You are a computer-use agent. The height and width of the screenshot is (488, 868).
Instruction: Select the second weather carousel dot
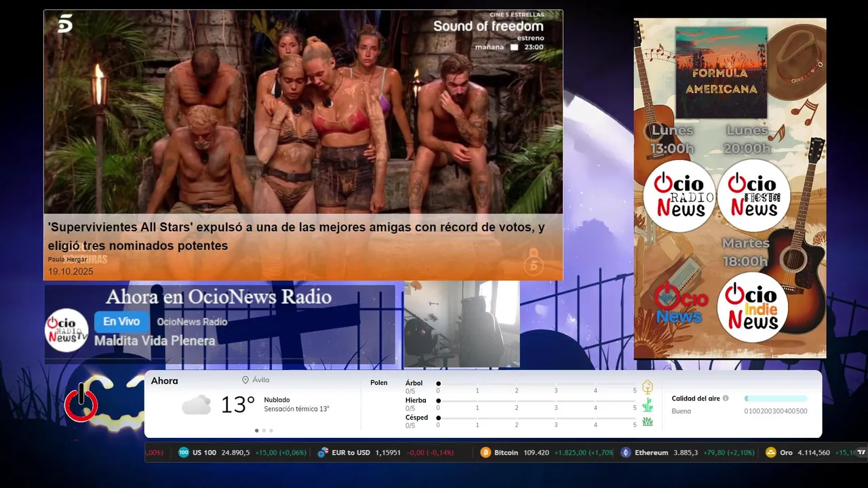[264, 430]
